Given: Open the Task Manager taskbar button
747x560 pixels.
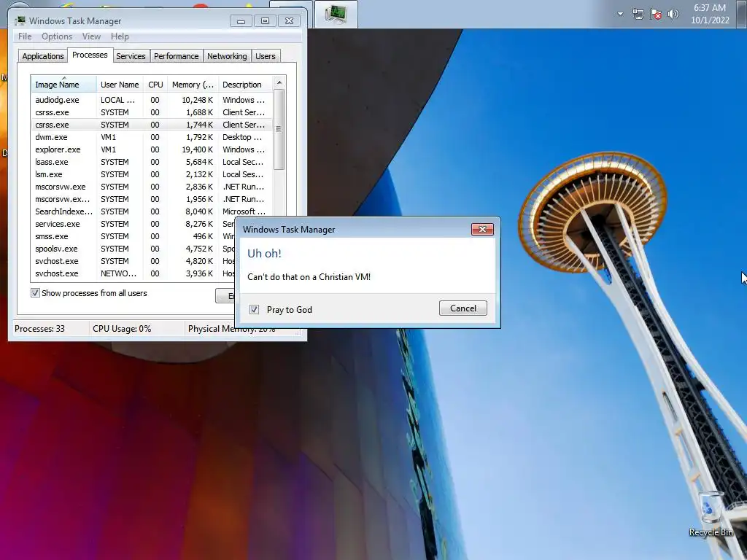Looking at the screenshot, I should (336, 15).
